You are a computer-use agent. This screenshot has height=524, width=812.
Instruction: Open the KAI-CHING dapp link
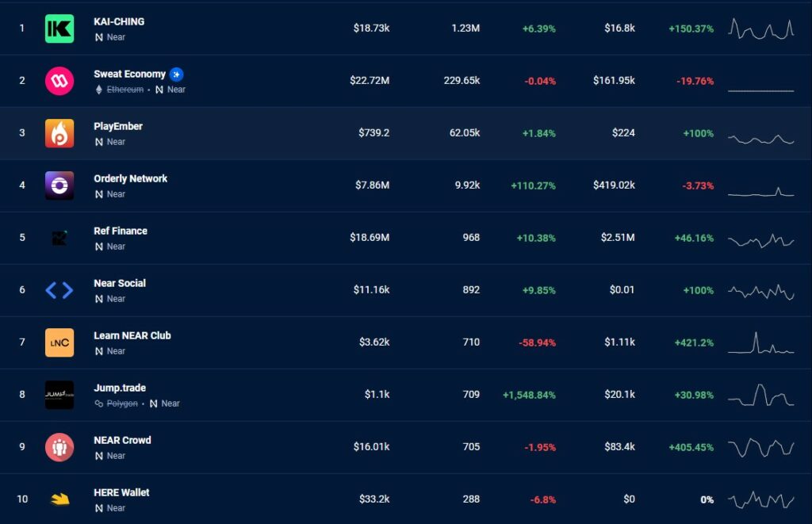click(119, 21)
